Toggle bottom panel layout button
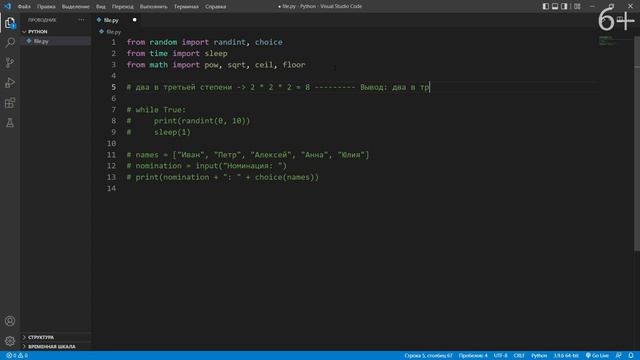 pos(555,6)
